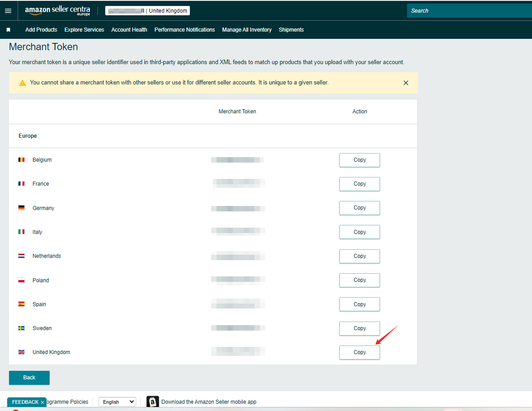Copy the Netherlands merchant token
Screen dimensions: 532x411
tap(360, 256)
